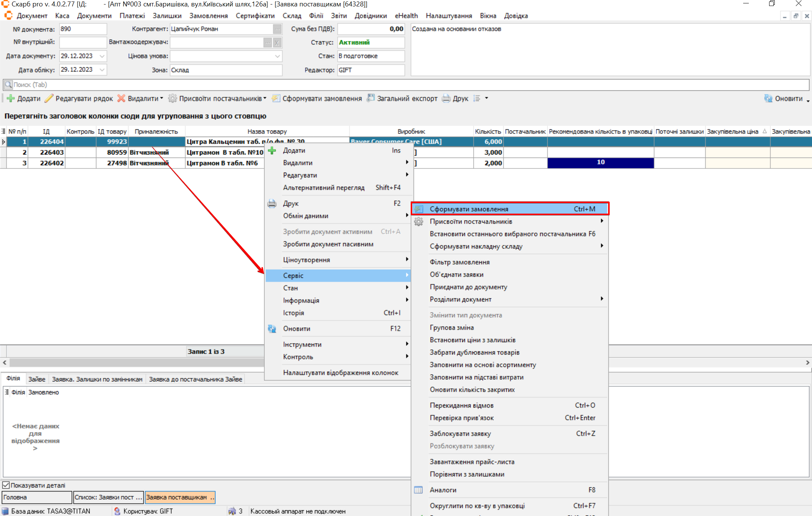
Task: Click the gear Присвоїти постачальників toolbar icon
Action: coord(172,99)
